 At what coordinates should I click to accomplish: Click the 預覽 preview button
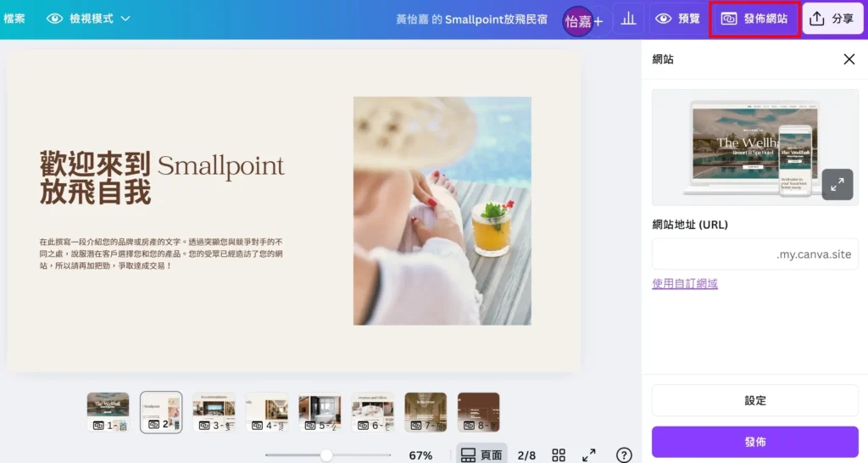(x=677, y=19)
